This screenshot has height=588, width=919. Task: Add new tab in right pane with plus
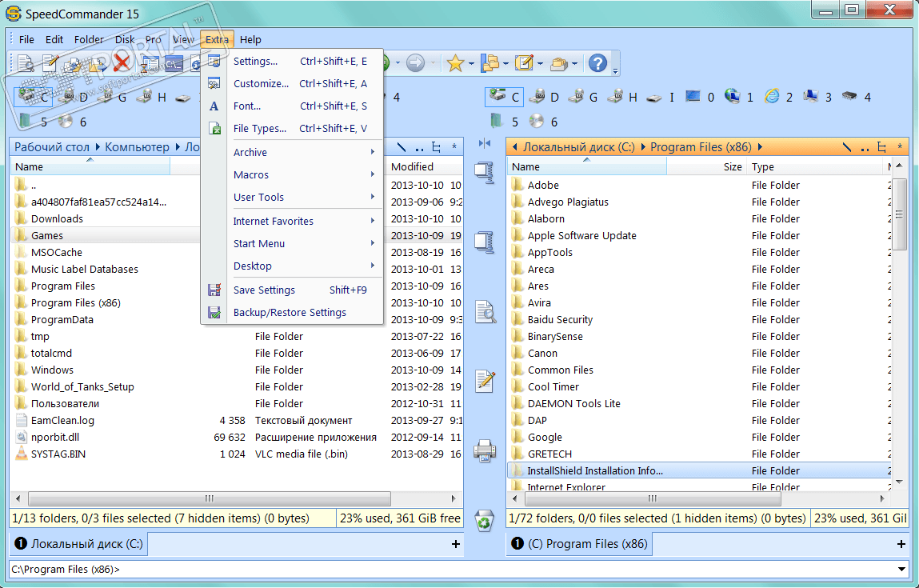pos(901,544)
